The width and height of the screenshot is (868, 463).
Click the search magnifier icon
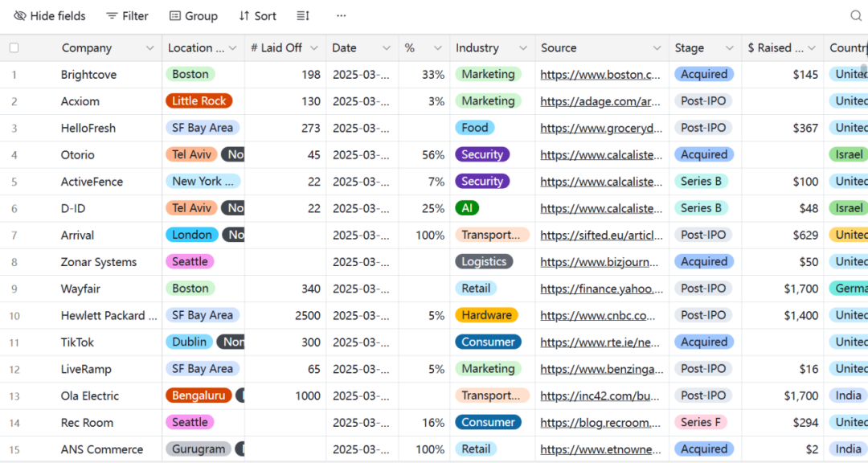tap(856, 16)
